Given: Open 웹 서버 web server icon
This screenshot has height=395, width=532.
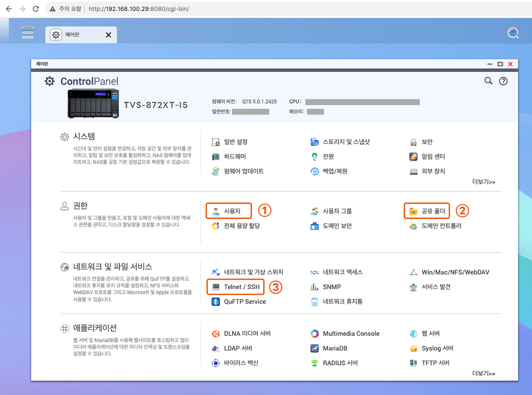Looking at the screenshot, I should [414, 334].
